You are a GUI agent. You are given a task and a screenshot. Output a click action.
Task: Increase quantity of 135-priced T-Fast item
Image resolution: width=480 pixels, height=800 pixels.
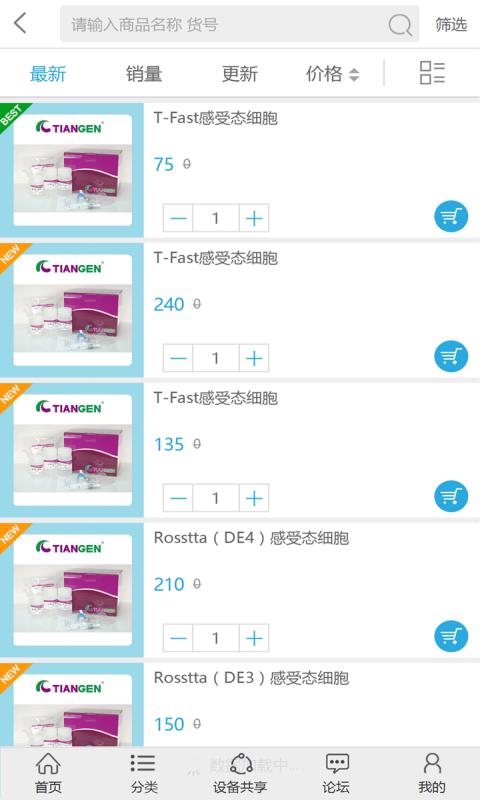point(254,498)
